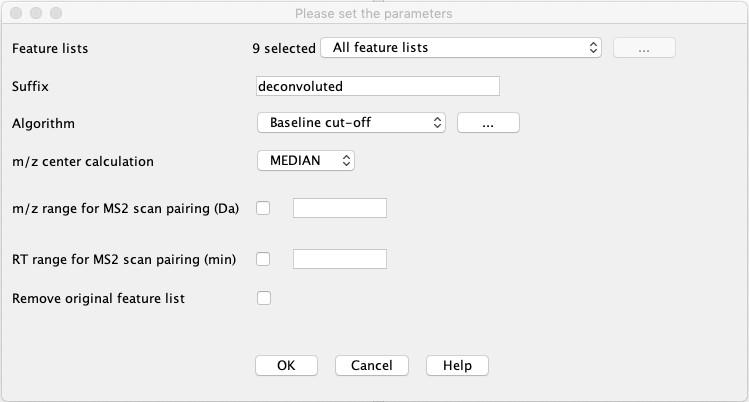Click the "Please set the parameters" title bar
The image size is (749, 402).
point(374,13)
